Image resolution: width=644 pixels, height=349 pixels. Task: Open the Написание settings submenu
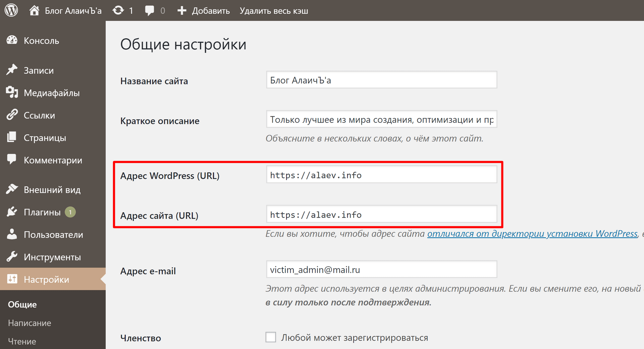click(x=30, y=323)
